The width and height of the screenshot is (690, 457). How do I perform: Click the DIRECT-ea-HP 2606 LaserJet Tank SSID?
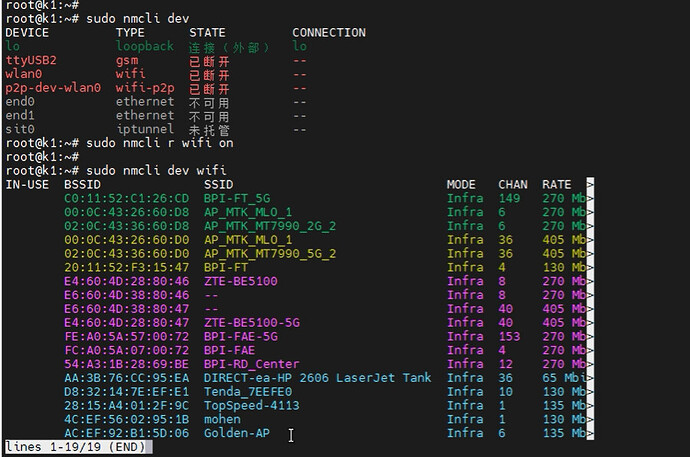pos(318,378)
